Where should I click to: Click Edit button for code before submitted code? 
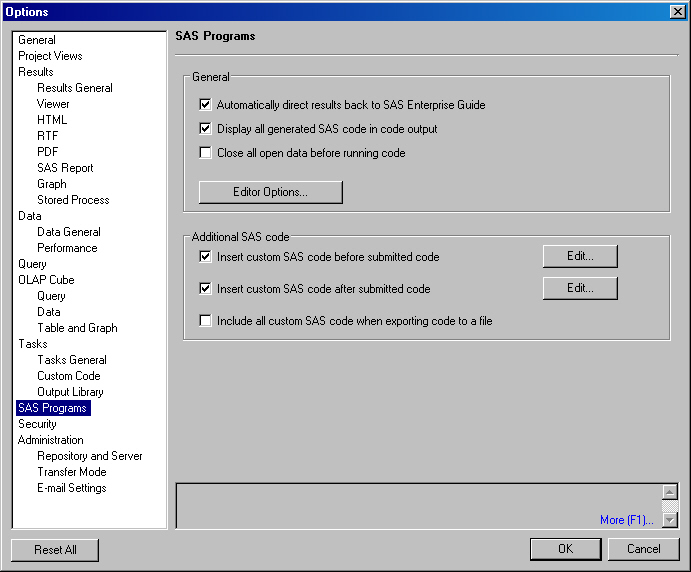(580, 257)
